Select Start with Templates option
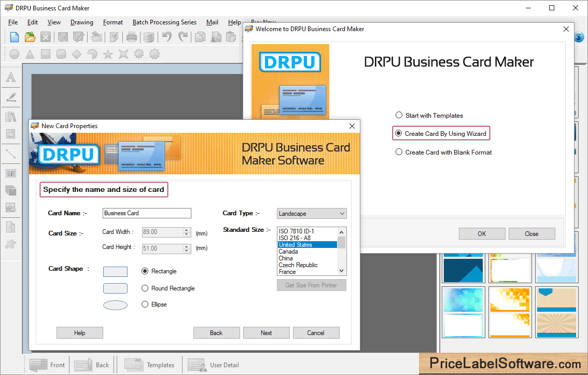 click(429, 116)
